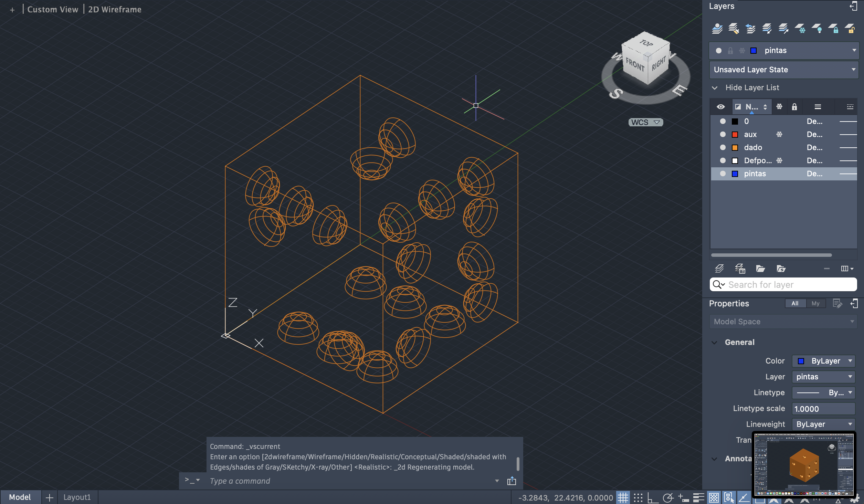Open the current layer dropdown showing pintas
Screen dimensions: 864x504
(x=854, y=51)
